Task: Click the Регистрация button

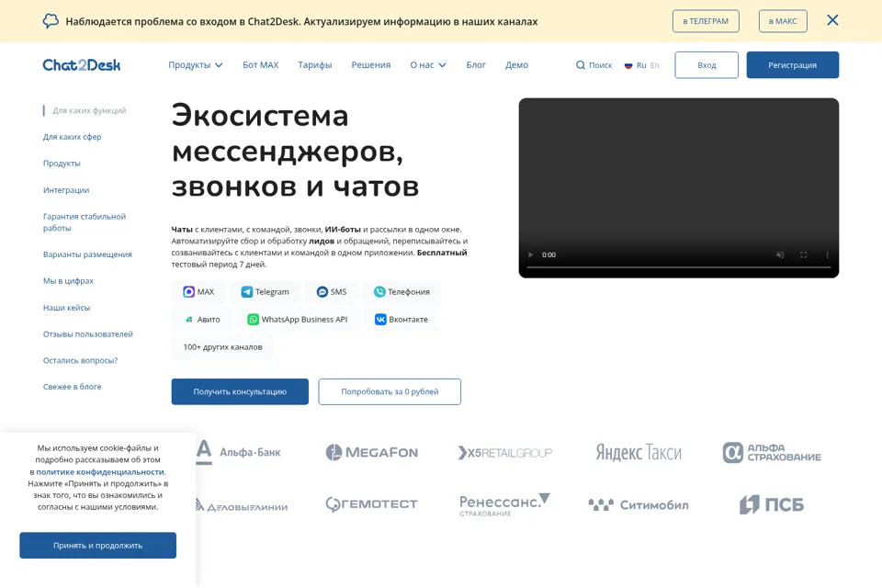Action: tap(793, 65)
